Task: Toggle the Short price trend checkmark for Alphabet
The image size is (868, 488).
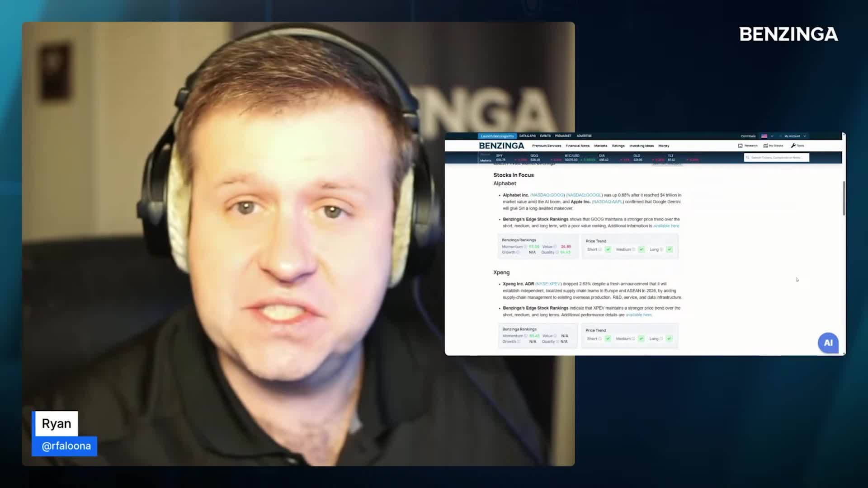Action: coord(608,249)
